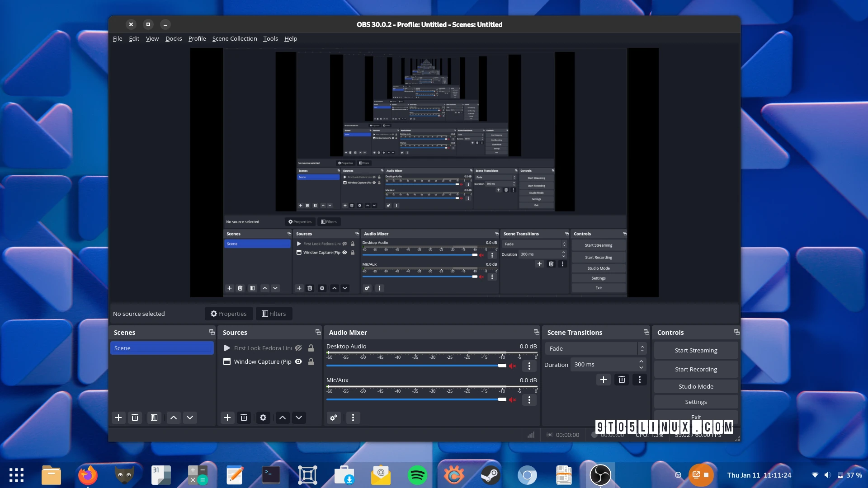The height and width of the screenshot is (488, 868).
Task: Open transition properties three-dot menu
Action: [640, 380]
